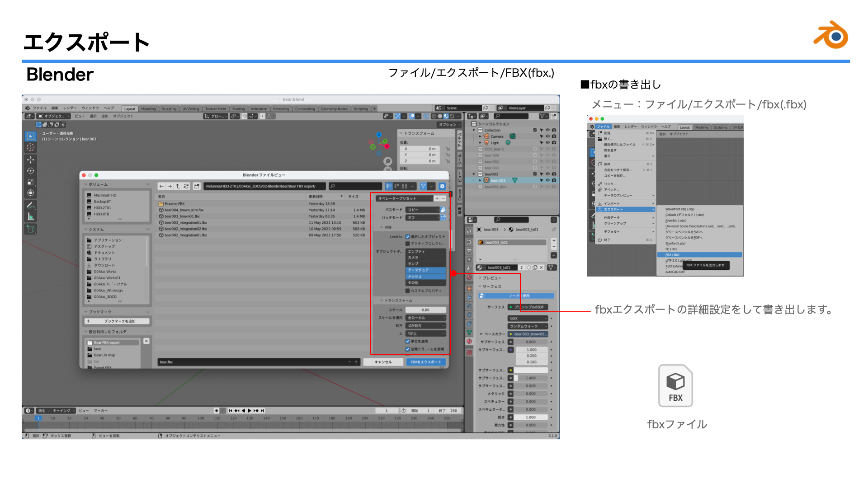The image size is (868, 488).
Task: Refresh the file list
Action: click(186, 186)
